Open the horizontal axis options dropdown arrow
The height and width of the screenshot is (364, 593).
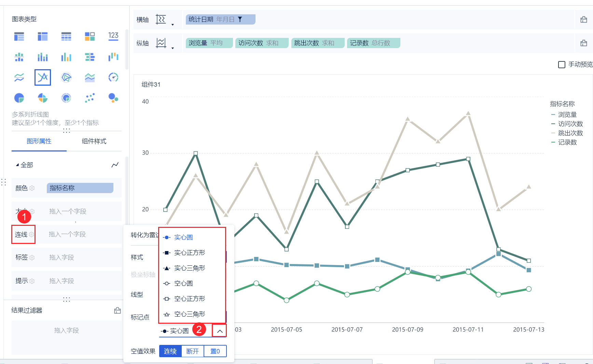tap(173, 25)
